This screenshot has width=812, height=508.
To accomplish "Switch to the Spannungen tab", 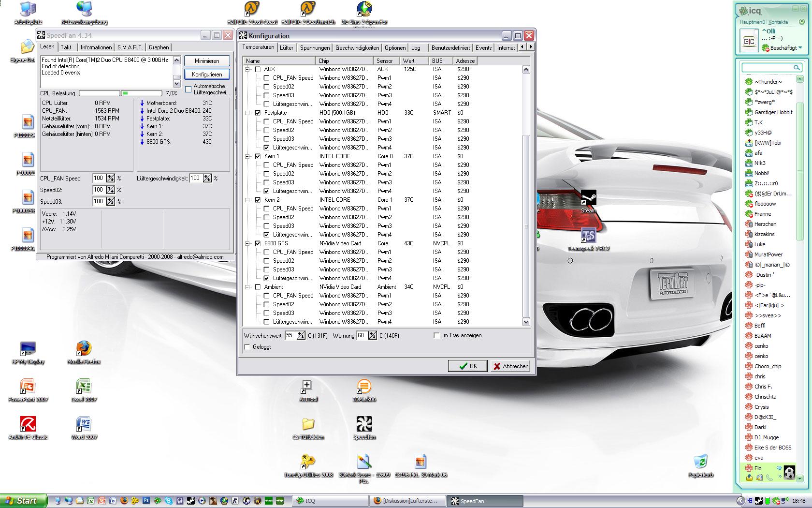I will (x=315, y=48).
